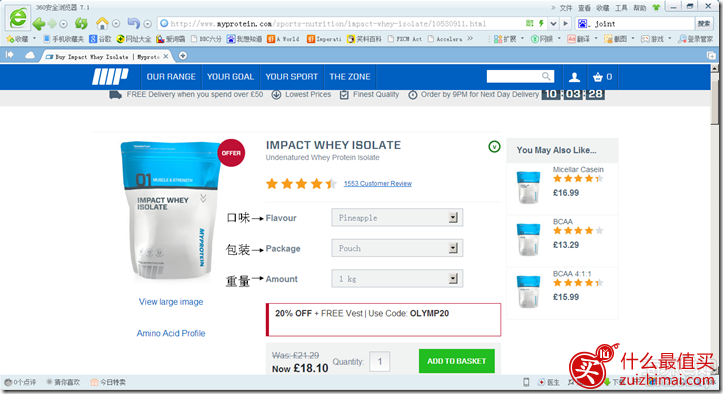
Task: Click the 搜索 search button
Action: pos(704,24)
